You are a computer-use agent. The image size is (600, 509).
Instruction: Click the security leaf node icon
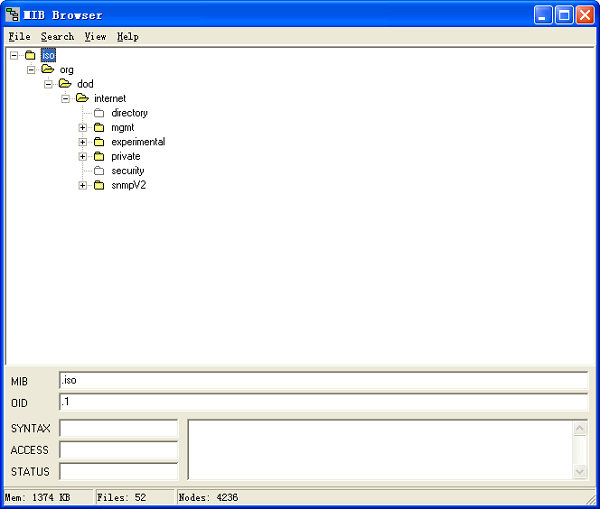point(99,171)
